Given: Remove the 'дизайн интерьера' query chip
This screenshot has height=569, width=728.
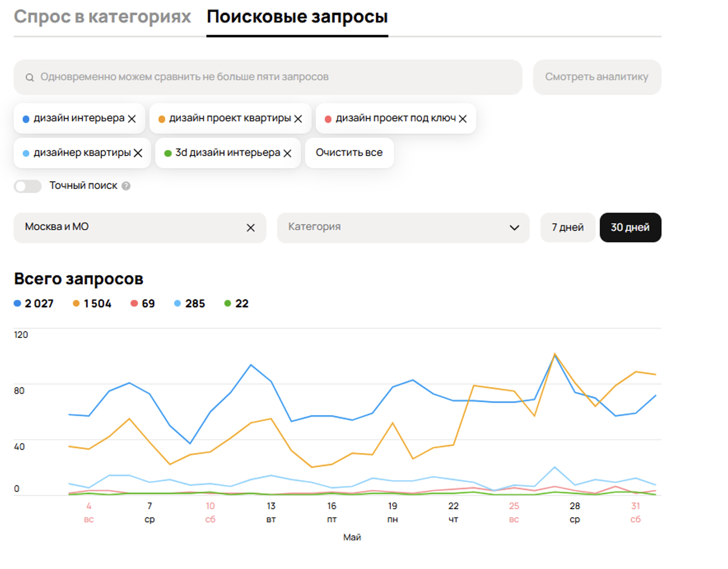Looking at the screenshot, I should (x=132, y=119).
